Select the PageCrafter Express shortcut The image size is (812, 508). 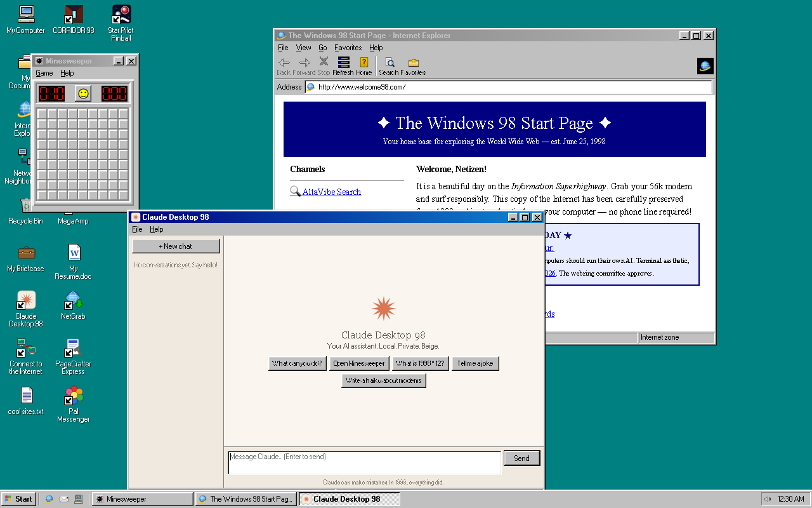(74, 356)
